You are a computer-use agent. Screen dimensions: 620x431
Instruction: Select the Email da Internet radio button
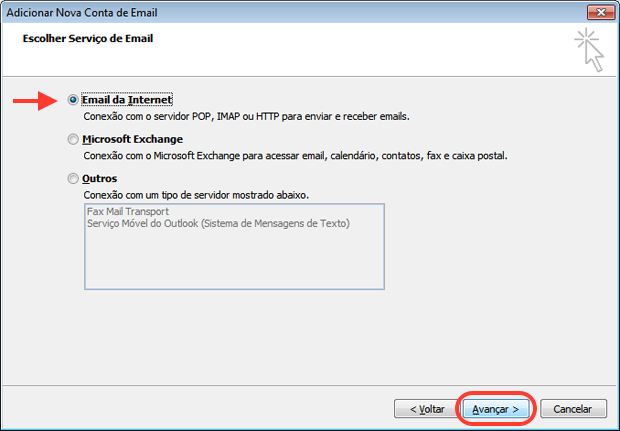coord(73,100)
